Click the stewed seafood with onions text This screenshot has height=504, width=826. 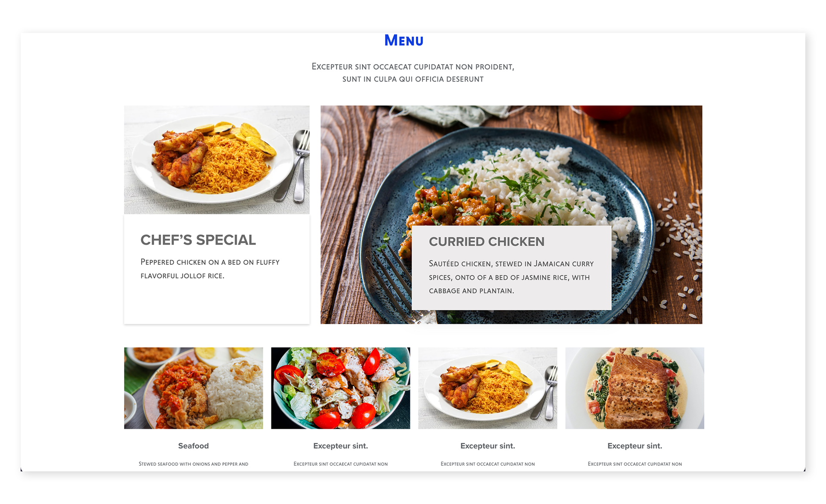pos(194,464)
